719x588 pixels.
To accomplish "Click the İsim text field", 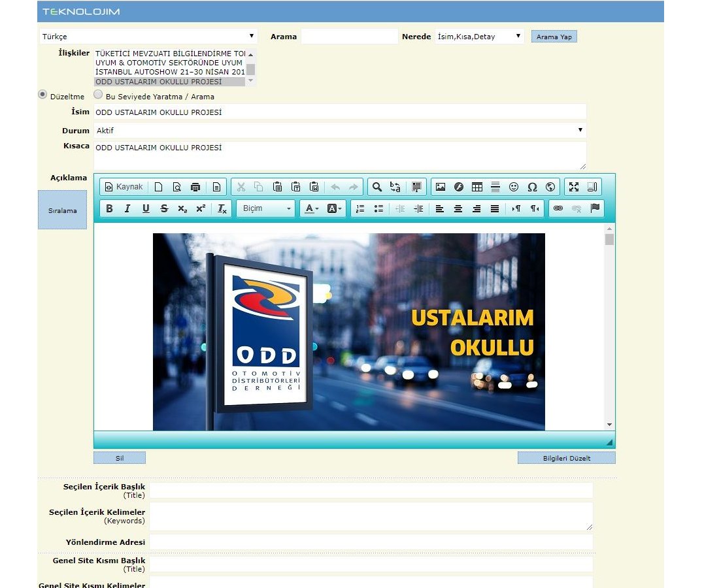I will (x=340, y=112).
